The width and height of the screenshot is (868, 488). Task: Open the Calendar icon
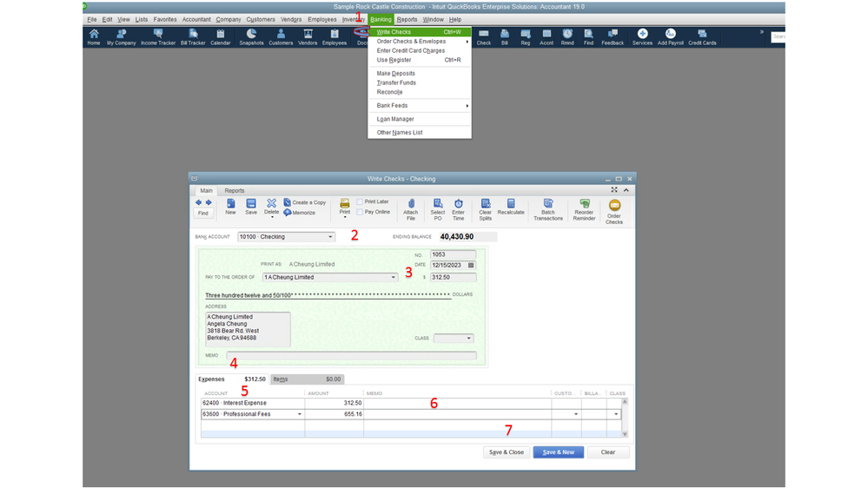(221, 37)
